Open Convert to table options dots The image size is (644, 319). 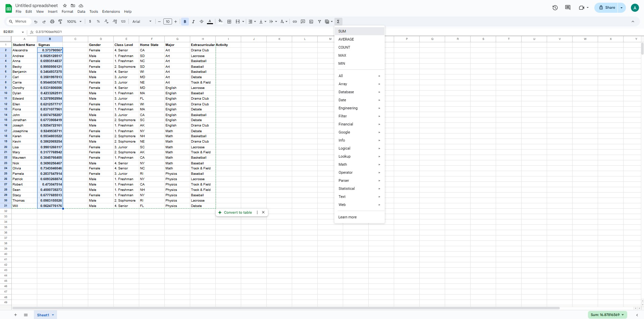point(257,212)
